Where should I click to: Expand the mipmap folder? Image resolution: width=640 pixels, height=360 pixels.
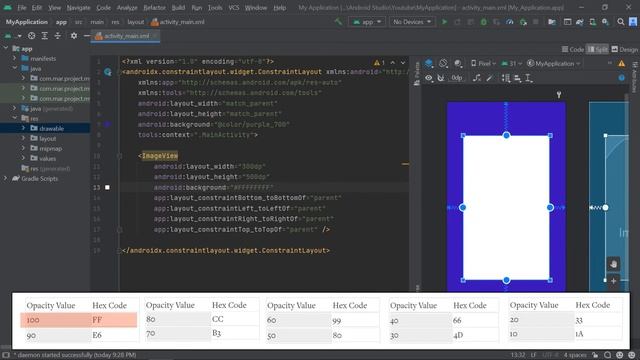point(24,148)
